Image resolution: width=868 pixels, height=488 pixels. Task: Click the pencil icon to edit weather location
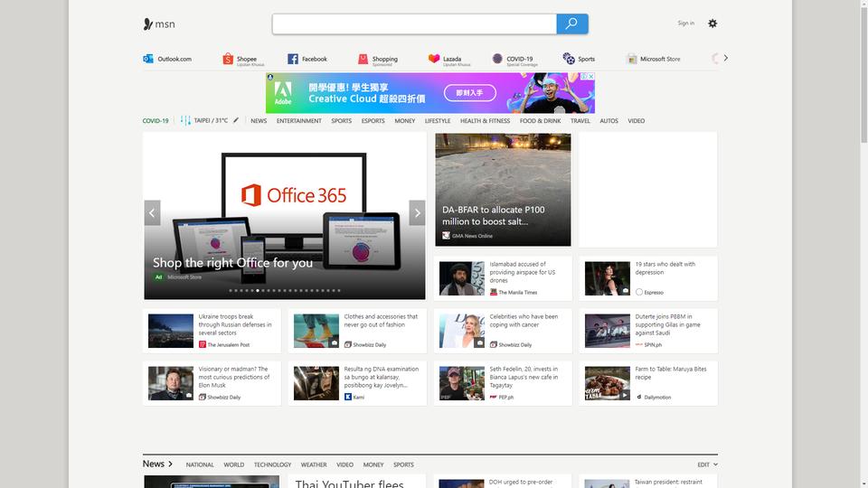tap(236, 120)
